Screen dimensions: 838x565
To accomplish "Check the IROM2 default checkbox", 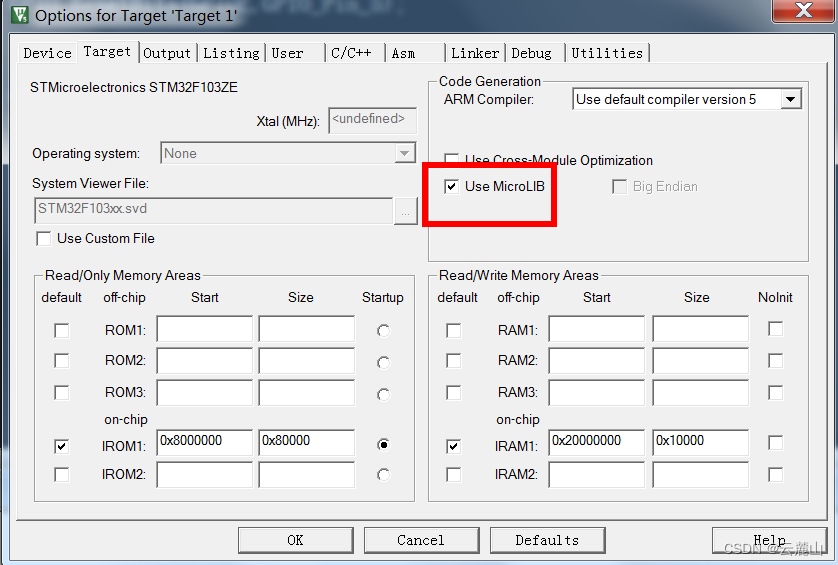I will [x=61, y=474].
